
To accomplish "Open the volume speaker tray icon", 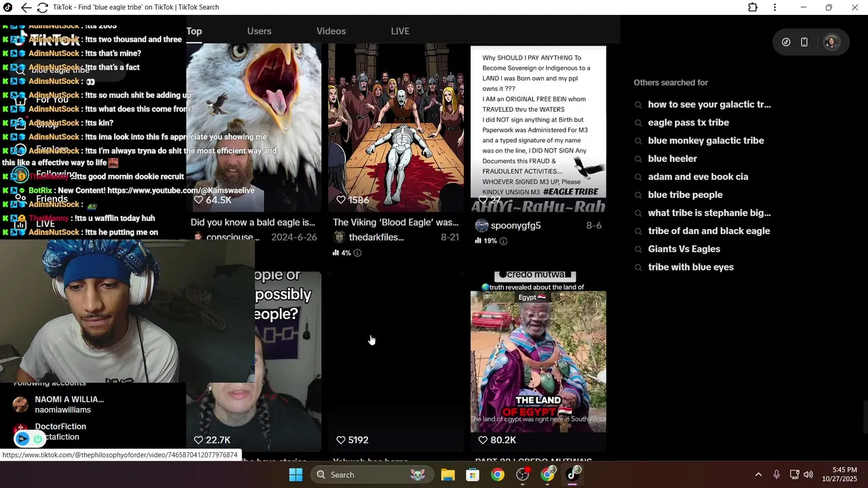I will coord(808,474).
